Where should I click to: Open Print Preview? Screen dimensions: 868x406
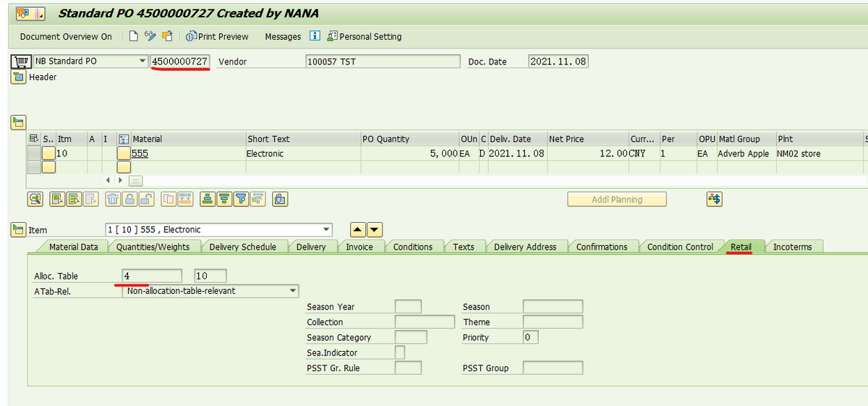click(x=217, y=36)
